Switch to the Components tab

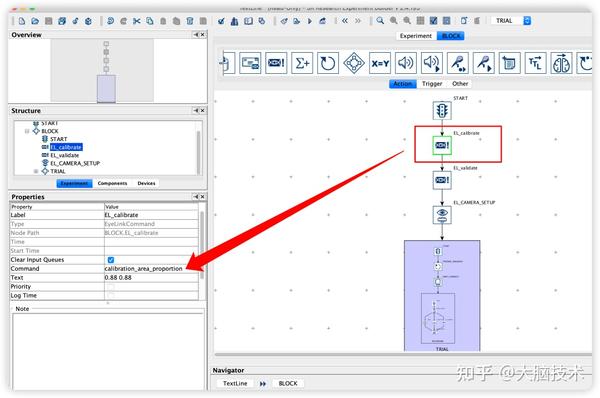(x=112, y=183)
